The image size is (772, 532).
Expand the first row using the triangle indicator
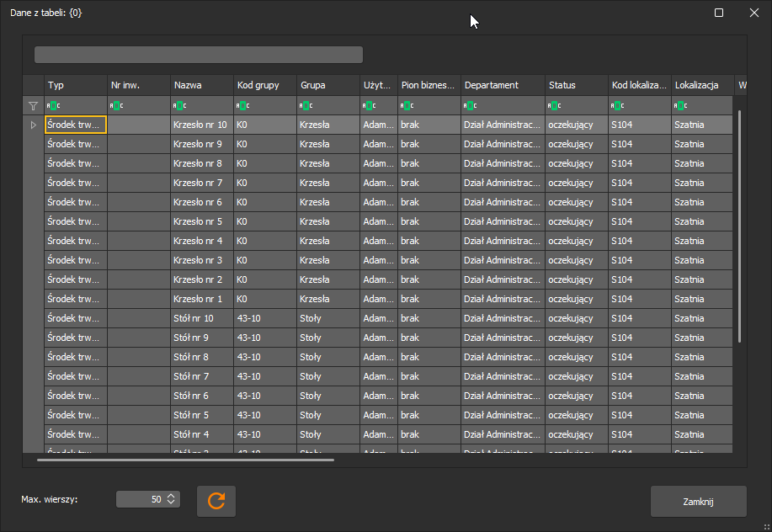[x=33, y=125]
